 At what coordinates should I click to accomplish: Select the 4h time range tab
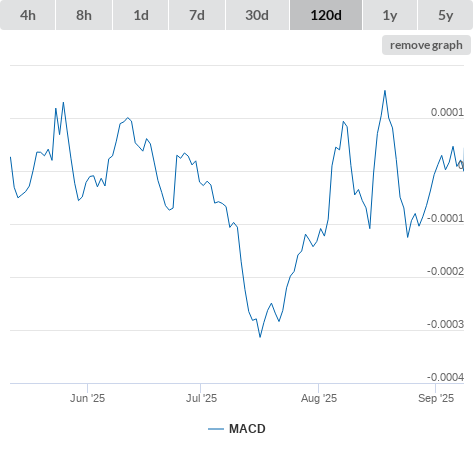[28, 15]
